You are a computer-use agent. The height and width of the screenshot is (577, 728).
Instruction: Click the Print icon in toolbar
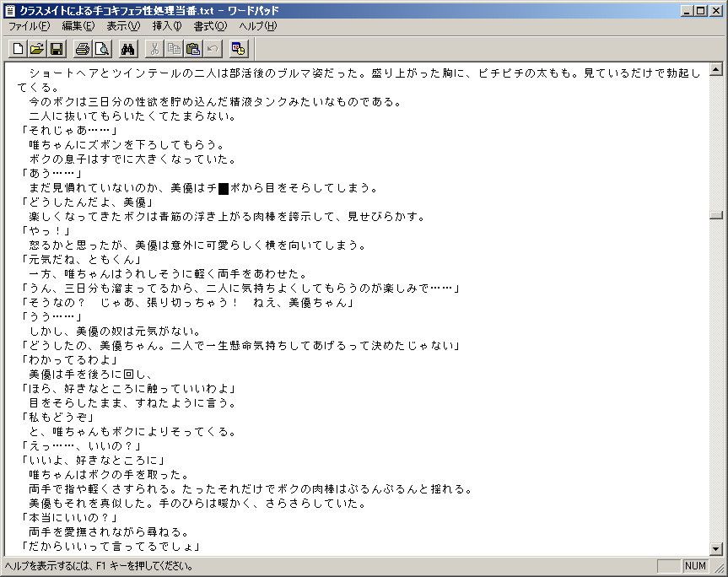[x=83, y=49]
